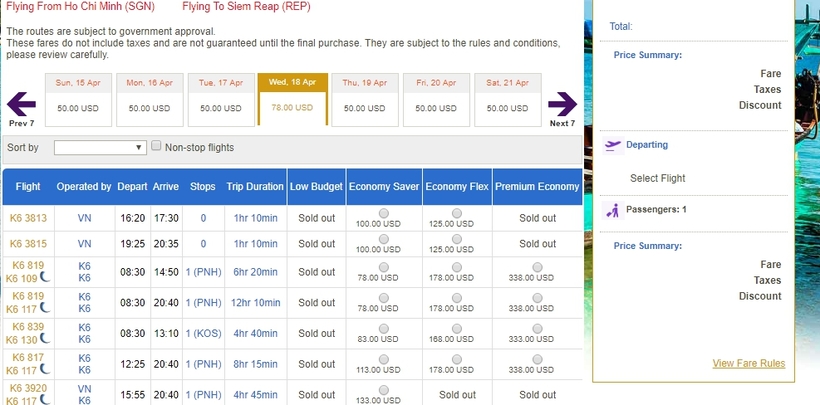Open the Sort by dropdown

[x=100, y=147]
